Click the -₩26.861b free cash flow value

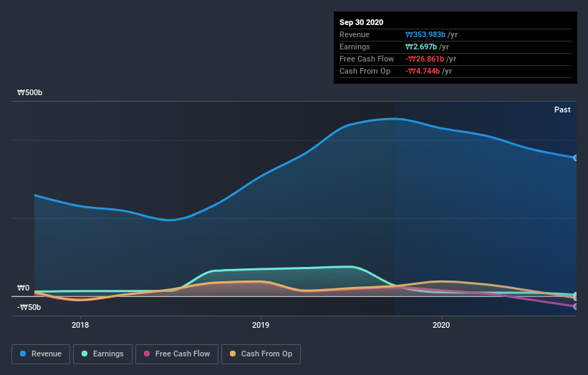pos(425,59)
